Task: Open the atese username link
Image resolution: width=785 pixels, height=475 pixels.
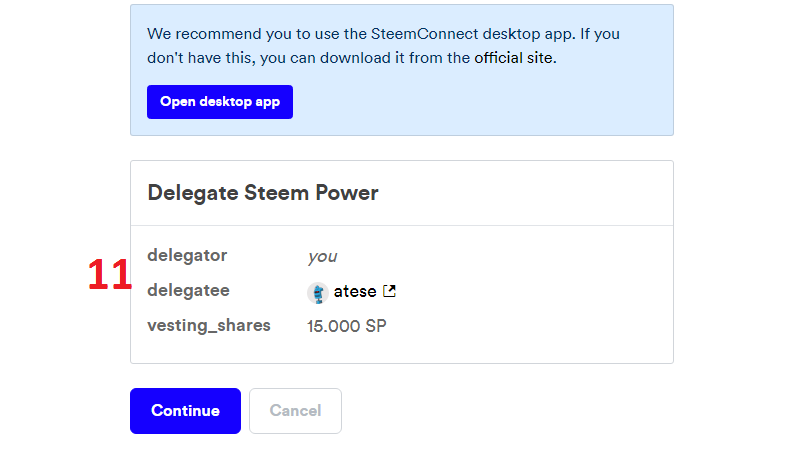Action: click(355, 292)
